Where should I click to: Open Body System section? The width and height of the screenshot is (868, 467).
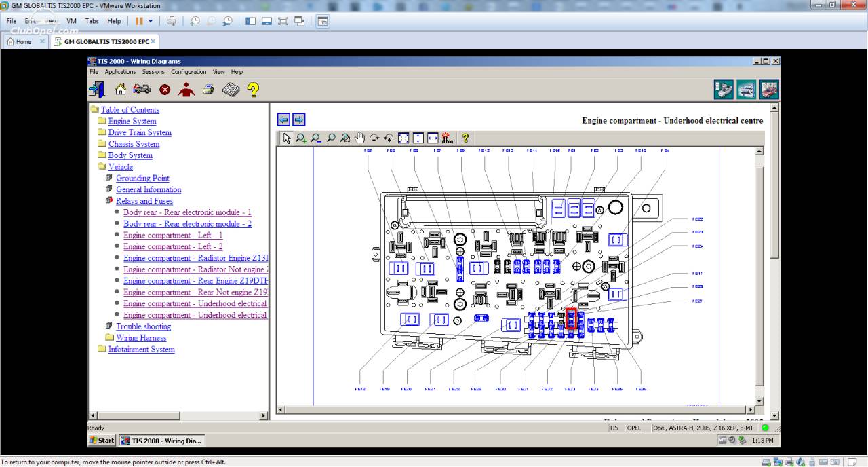[x=130, y=155]
